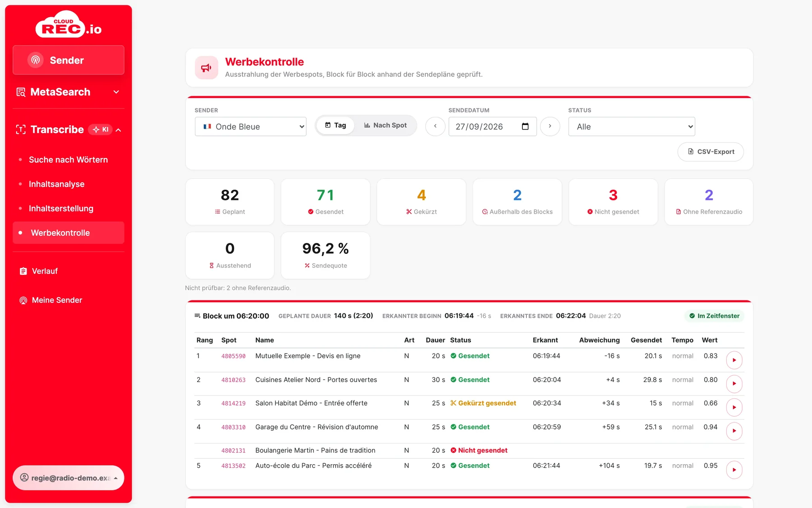This screenshot has height=508, width=812.
Task: Filter by Außerhalb des Blocks card
Action: [517, 202]
